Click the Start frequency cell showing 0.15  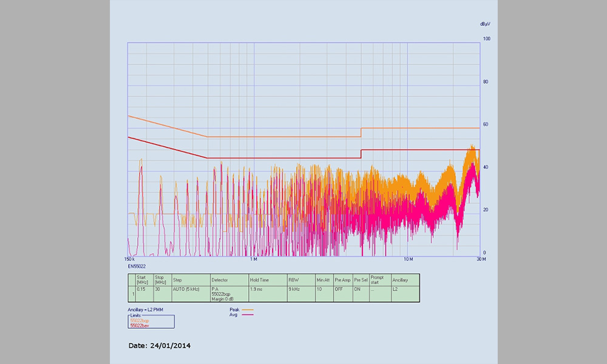point(141,289)
